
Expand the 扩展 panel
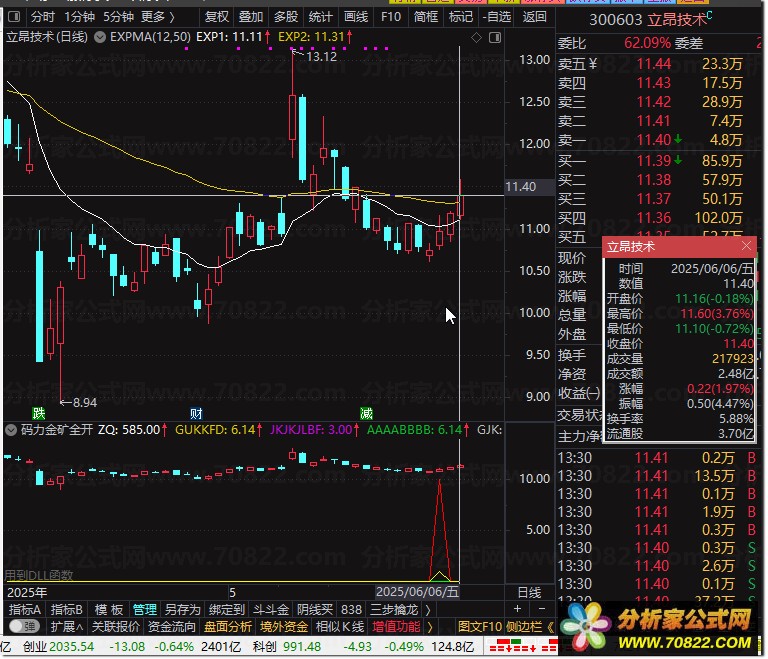[67, 626]
